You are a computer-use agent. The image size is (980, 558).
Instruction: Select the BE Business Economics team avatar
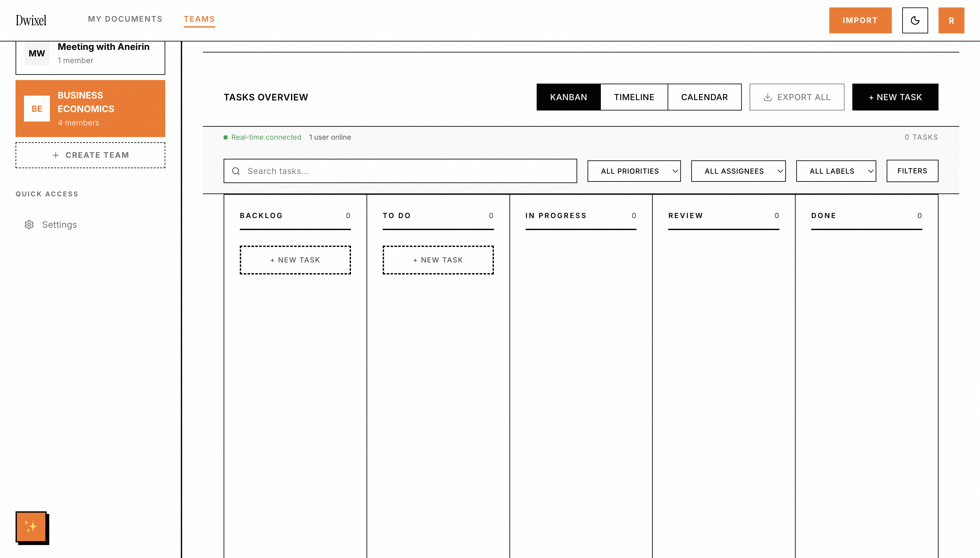(36, 109)
